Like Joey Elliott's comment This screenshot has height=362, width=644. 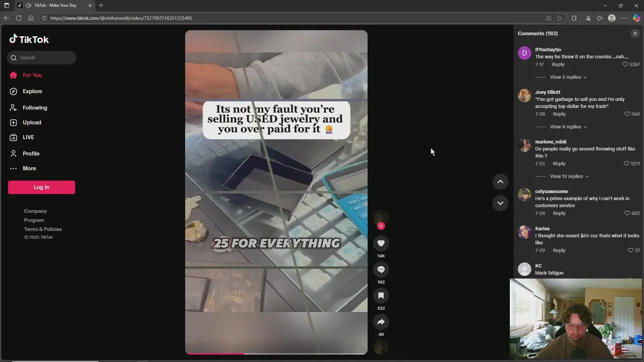627,114
